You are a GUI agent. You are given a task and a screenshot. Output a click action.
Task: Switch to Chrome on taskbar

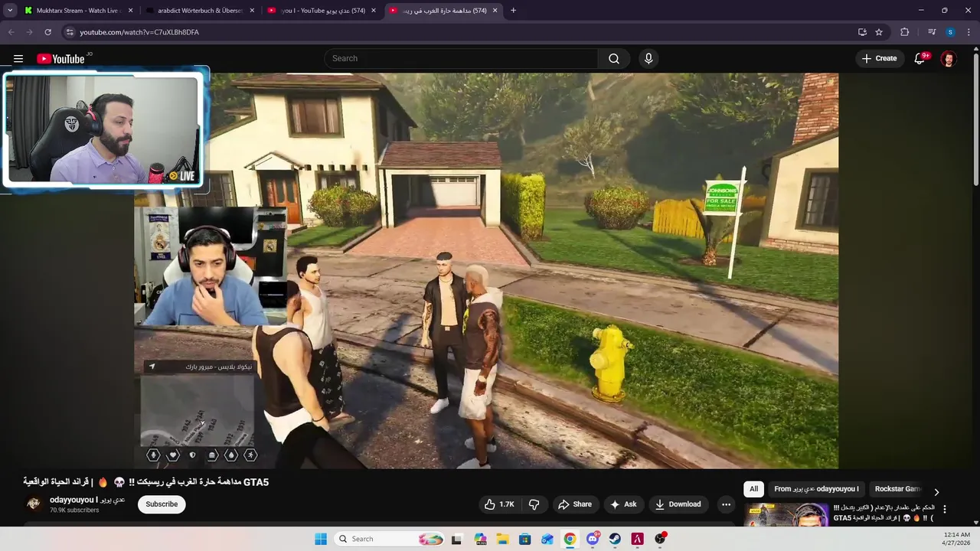coord(570,539)
